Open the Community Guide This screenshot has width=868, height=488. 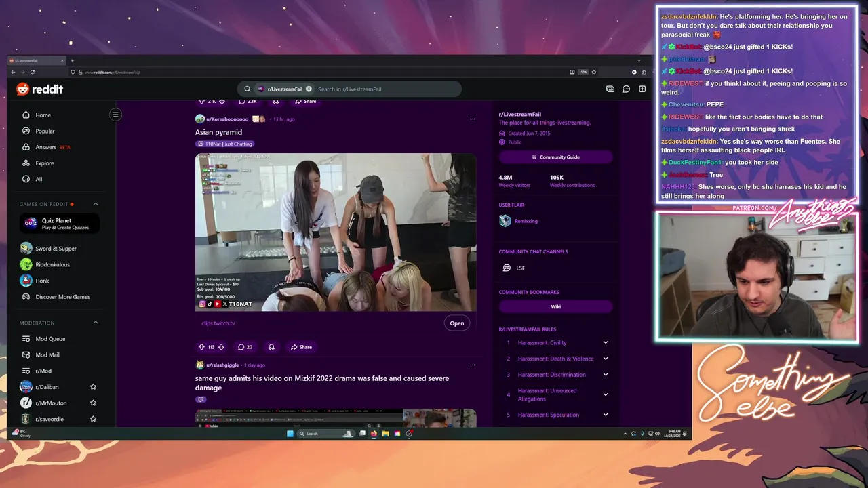point(555,157)
